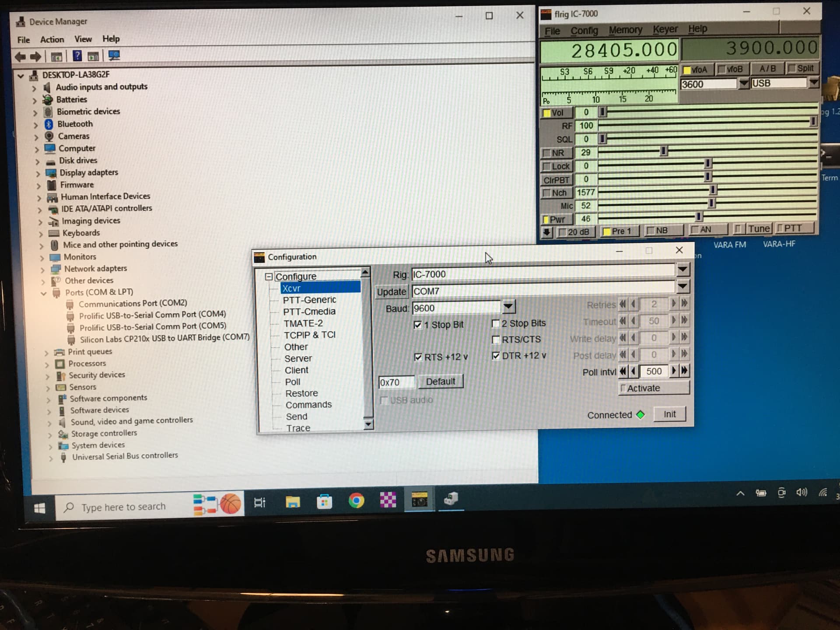Open the Baud rate dropdown
Image resolution: width=840 pixels, height=630 pixels.
coord(508,307)
